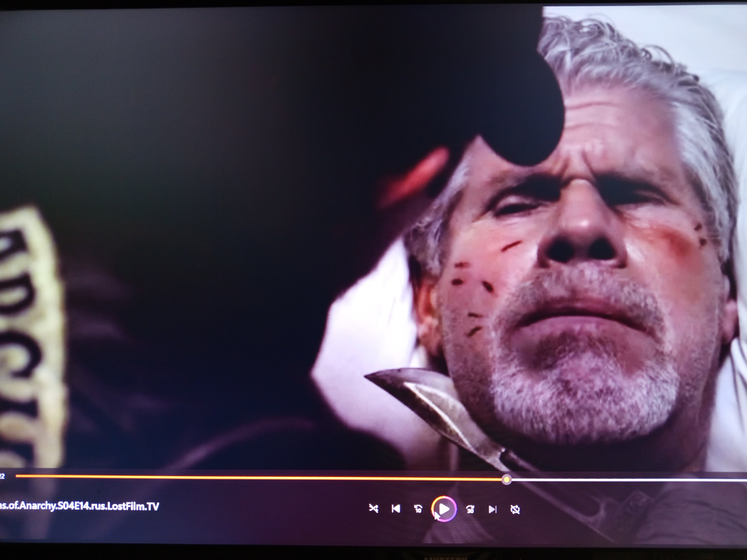Skip forward 30 seconds

[470, 509]
